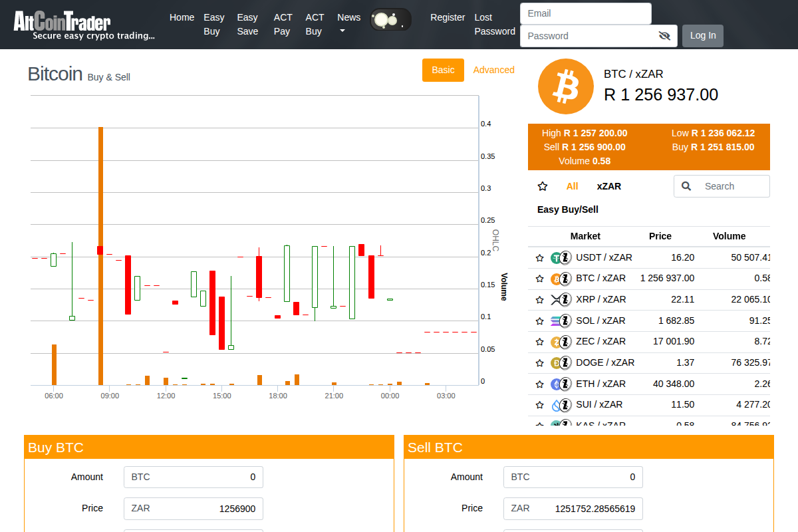This screenshot has width=798, height=532.
Task: Go to Home page
Action: point(182,17)
